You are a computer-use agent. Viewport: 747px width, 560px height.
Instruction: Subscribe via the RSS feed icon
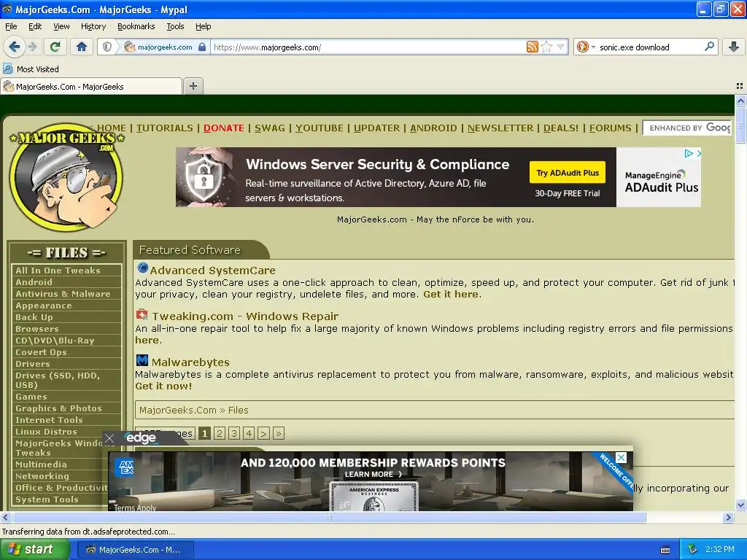[532, 47]
